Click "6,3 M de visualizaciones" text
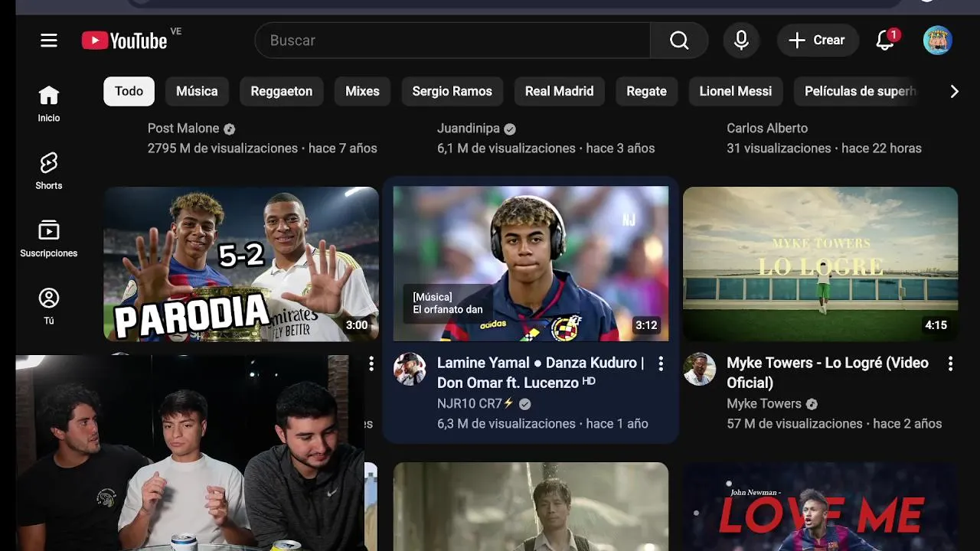The width and height of the screenshot is (980, 551). (506, 423)
